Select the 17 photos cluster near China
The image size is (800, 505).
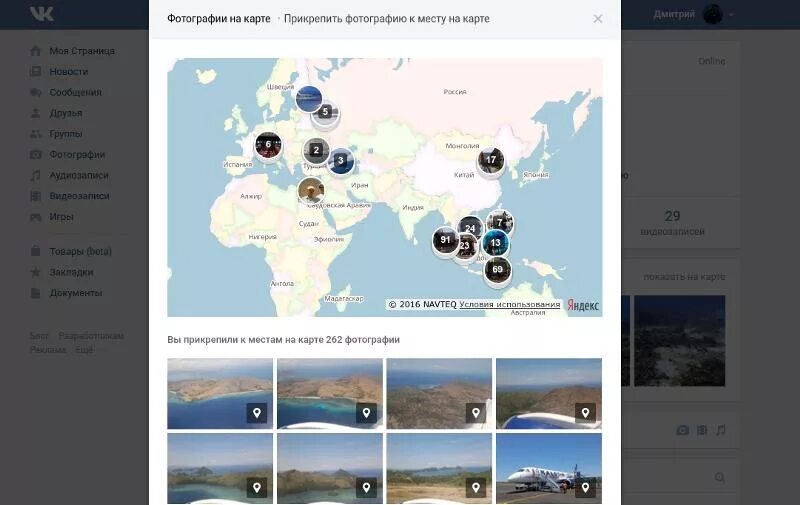pyautogui.click(x=491, y=160)
